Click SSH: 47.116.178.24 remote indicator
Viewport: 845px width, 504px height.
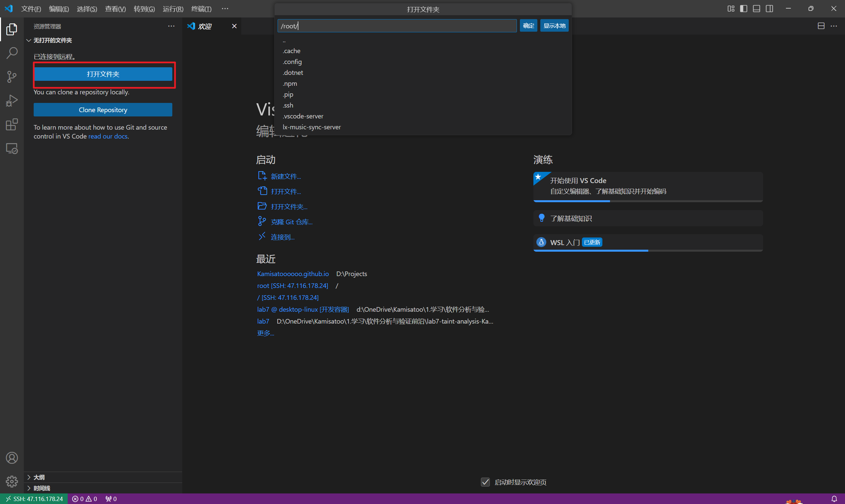(34, 499)
